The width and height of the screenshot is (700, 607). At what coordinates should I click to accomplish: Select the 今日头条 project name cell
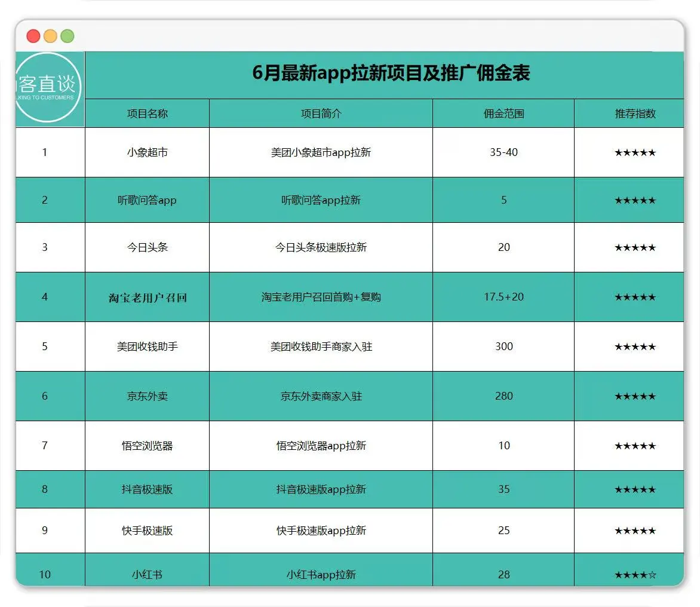click(148, 247)
